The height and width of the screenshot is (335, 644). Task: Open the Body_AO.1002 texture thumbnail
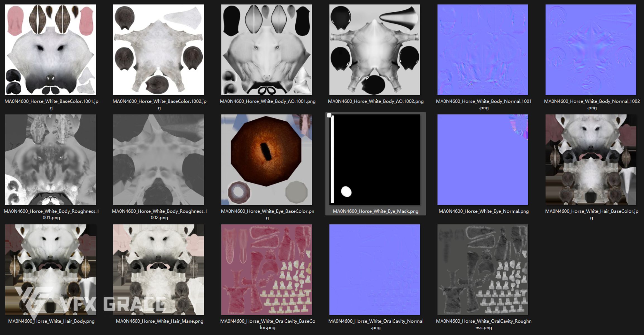tap(375, 50)
